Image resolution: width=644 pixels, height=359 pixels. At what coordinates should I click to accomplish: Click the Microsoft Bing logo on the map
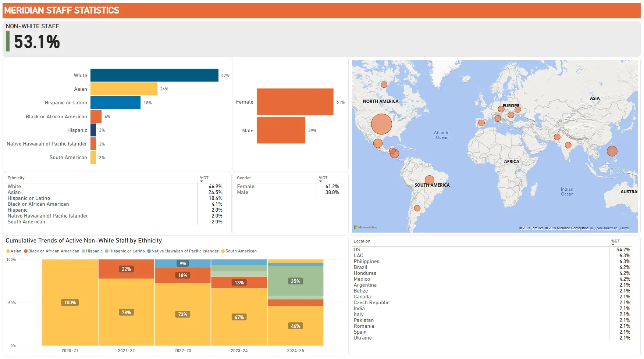[366, 227]
